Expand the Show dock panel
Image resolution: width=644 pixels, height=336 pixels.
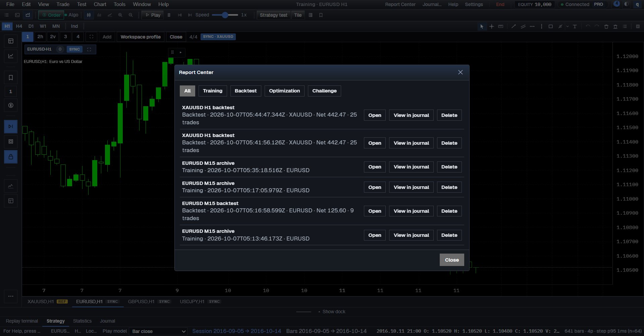331,312
